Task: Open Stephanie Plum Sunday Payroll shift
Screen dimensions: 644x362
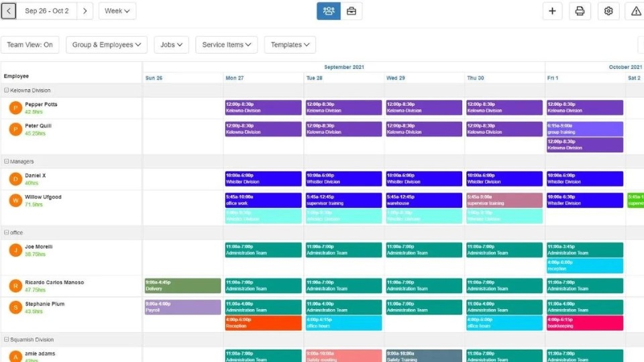Action: [x=182, y=307]
